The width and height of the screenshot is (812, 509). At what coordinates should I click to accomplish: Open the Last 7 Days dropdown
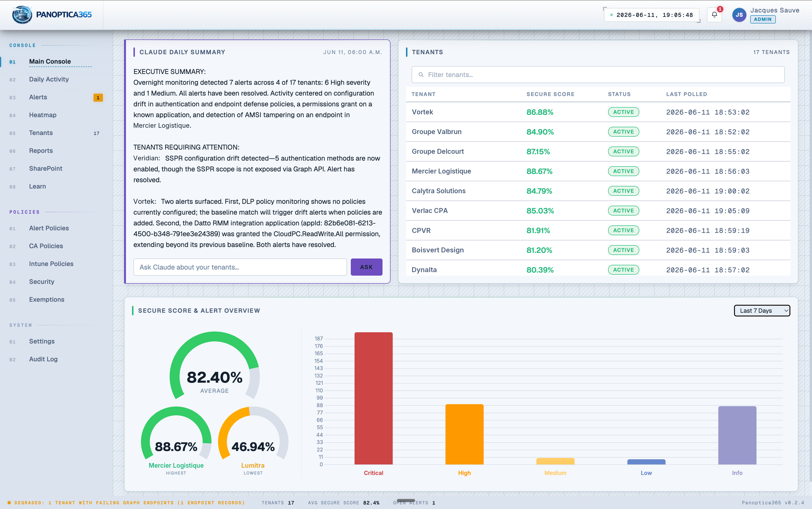coord(762,311)
